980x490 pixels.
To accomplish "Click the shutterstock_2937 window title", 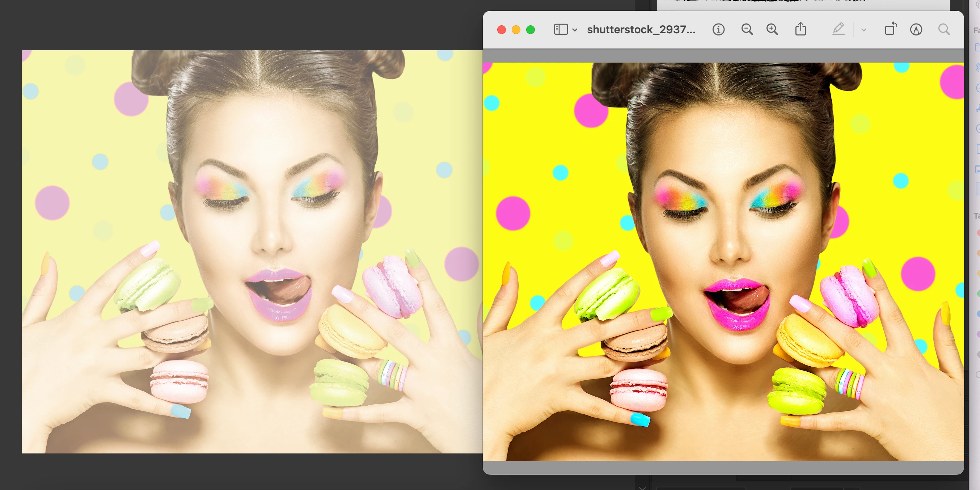I will click(641, 30).
